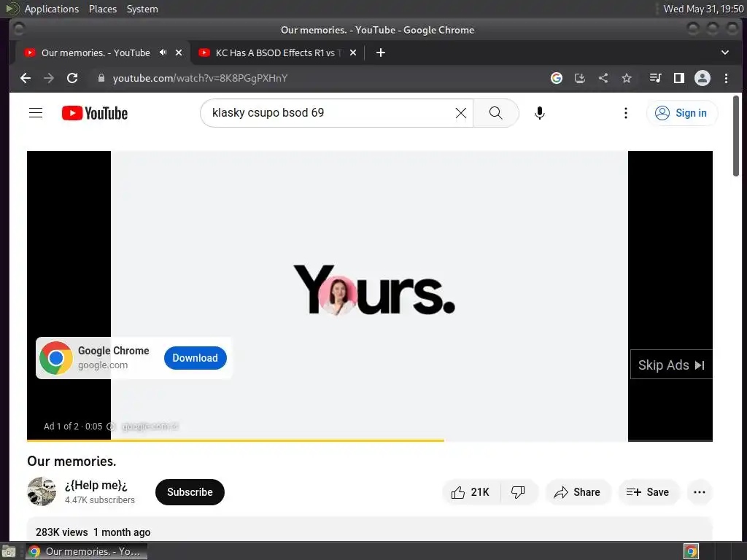Click the clock 'Wed May 31, 19:50'
Image resolution: width=747 pixels, height=560 pixels.
pyautogui.click(x=703, y=9)
